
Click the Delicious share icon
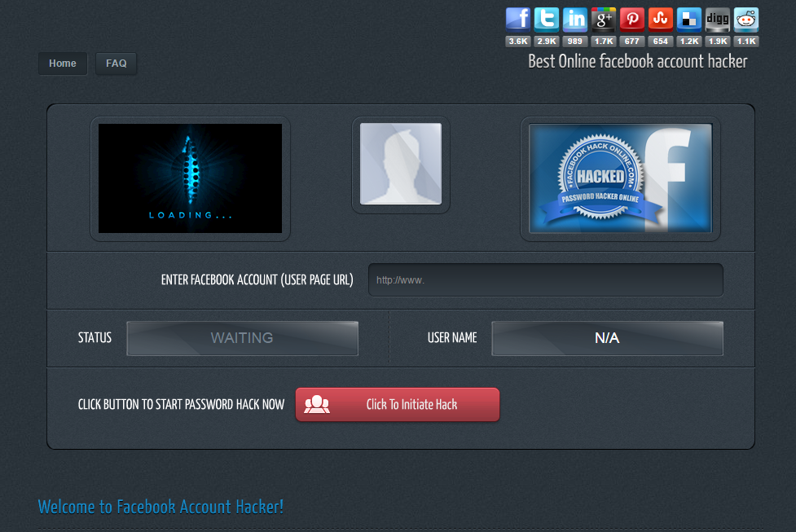click(689, 20)
